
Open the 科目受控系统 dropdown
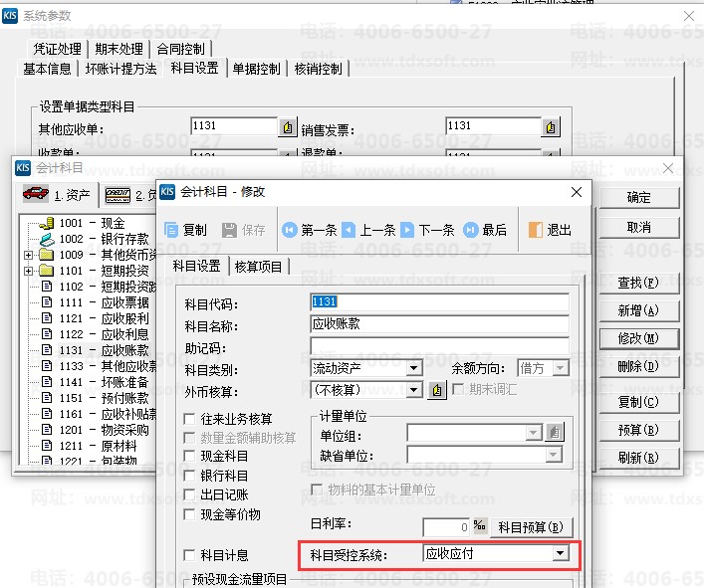tap(561, 553)
